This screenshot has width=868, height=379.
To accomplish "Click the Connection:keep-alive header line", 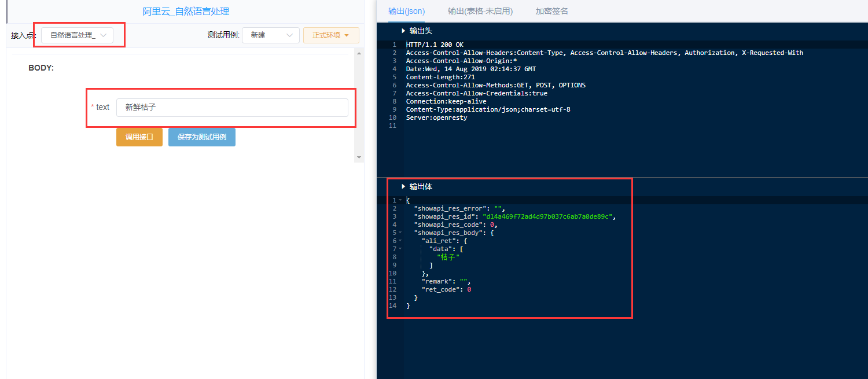I will pyautogui.click(x=446, y=101).
